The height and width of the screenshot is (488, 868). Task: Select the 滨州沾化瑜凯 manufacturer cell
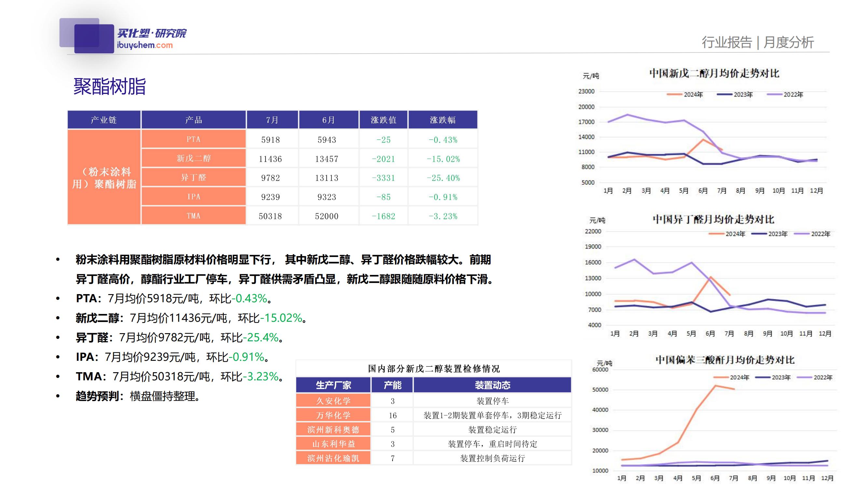[333, 458]
